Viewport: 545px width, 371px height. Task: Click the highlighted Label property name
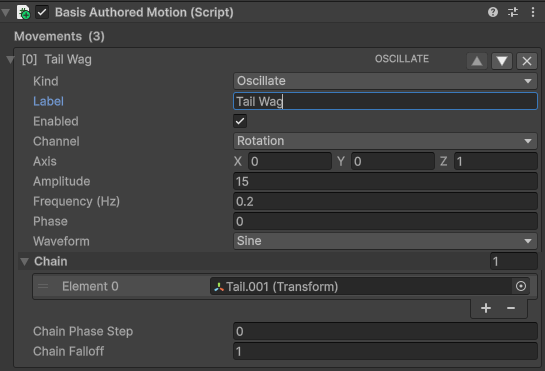(x=48, y=101)
